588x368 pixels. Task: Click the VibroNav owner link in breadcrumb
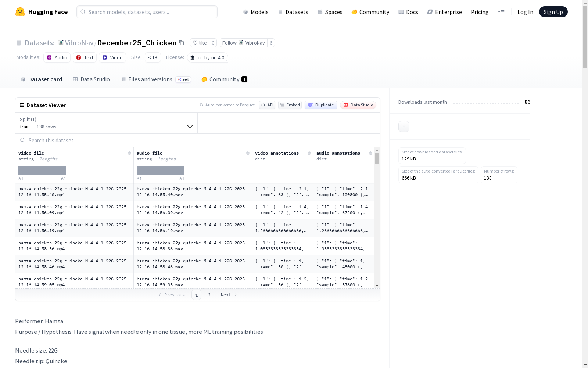[x=79, y=43]
